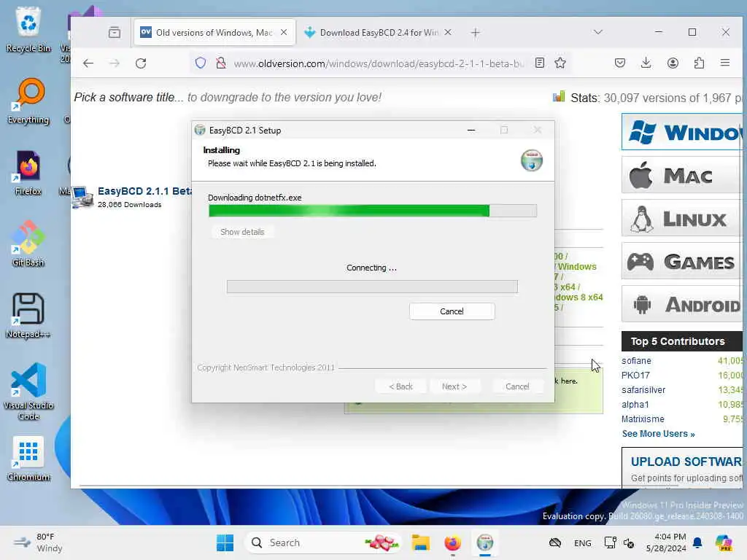
Task: Launch Git Bash from the desktop
Action: tap(28, 244)
